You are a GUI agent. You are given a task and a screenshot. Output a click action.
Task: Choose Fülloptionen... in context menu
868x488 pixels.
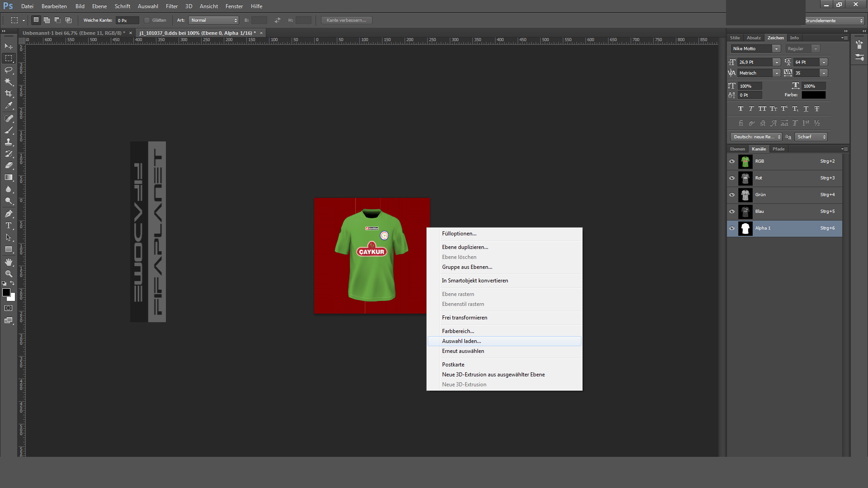click(504, 234)
